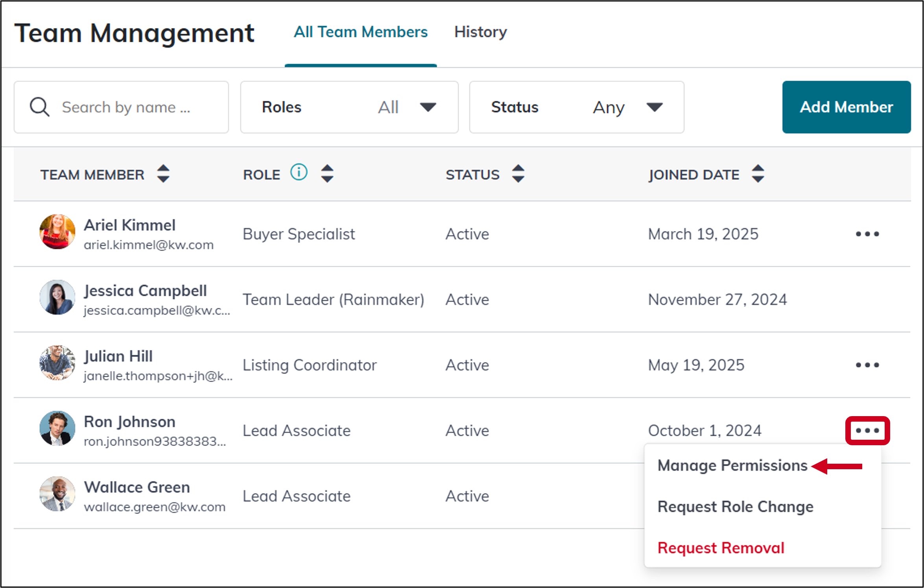This screenshot has height=588, width=924.
Task: Click the October 1, 2024 date
Action: pyautogui.click(x=705, y=431)
